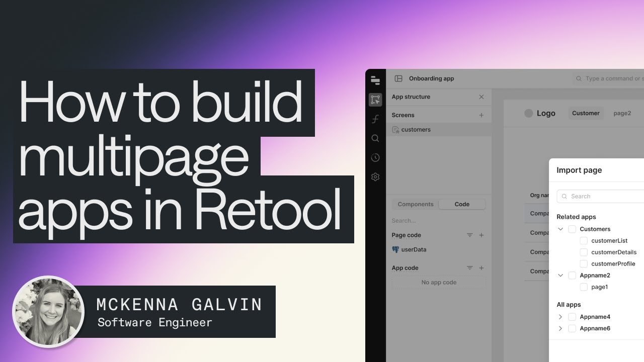Click the Onboarding app title

point(431,78)
